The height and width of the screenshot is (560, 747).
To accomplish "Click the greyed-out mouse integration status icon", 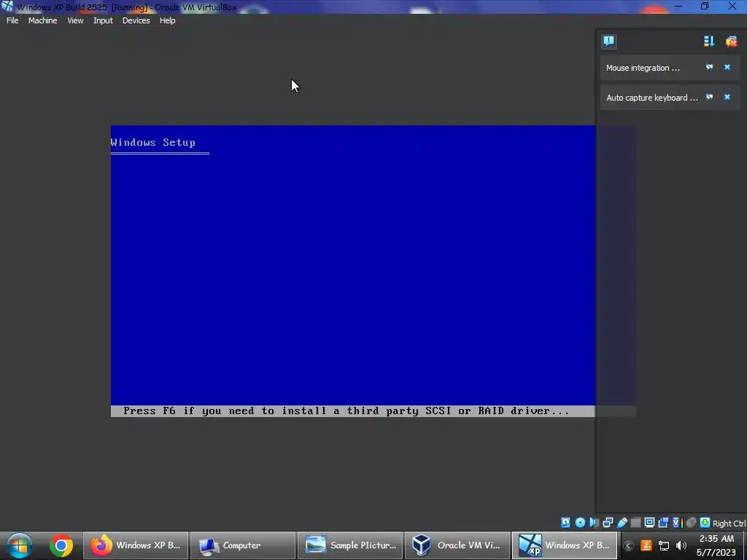I will (692, 522).
